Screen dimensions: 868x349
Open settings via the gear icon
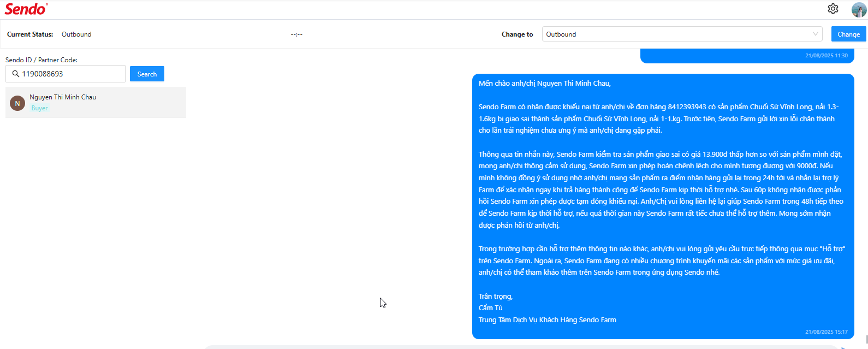[833, 9]
